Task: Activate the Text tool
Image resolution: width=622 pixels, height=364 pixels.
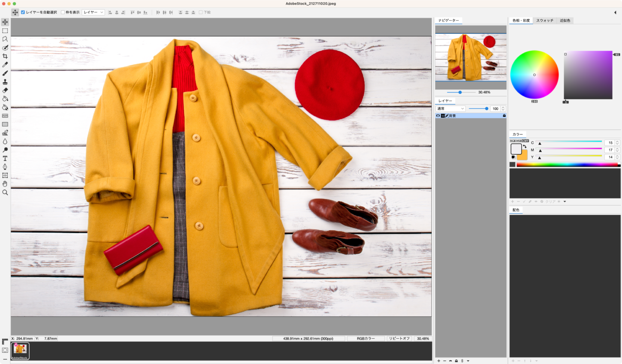Action: point(5,158)
